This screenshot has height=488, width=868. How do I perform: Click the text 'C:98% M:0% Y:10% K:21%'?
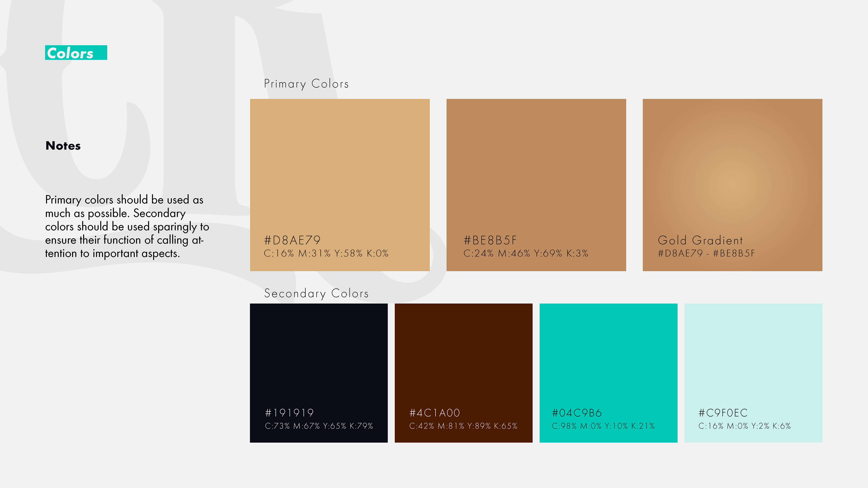click(604, 426)
